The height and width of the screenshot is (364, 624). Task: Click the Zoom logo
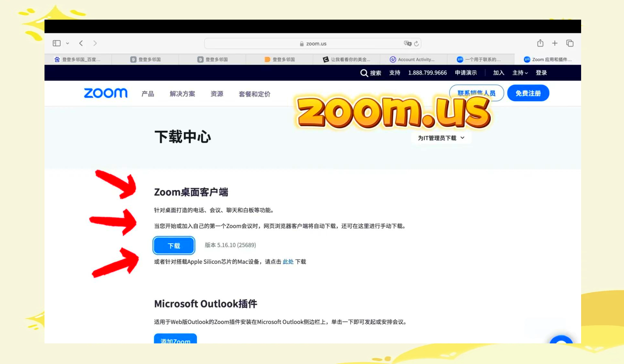click(x=106, y=93)
